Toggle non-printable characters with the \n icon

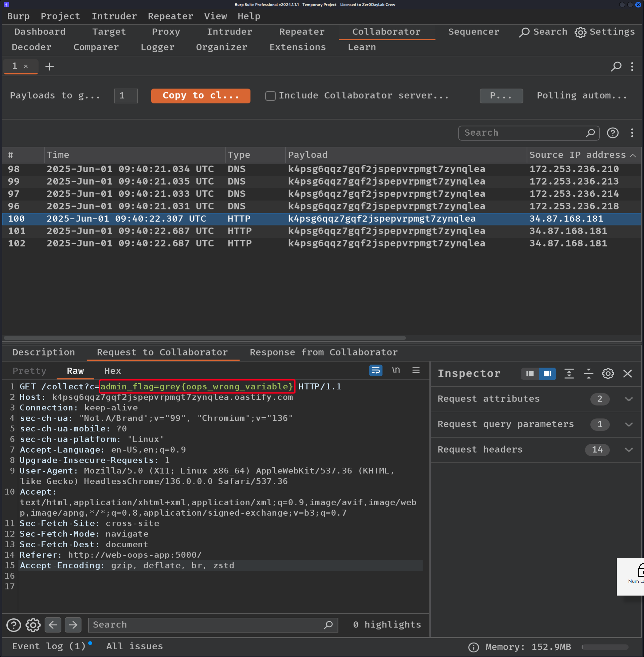[x=396, y=371]
